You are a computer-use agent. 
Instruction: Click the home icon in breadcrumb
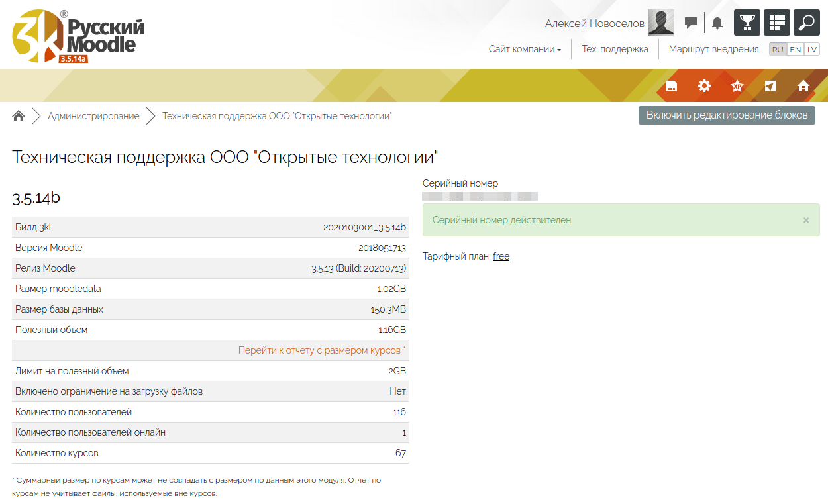(19, 116)
